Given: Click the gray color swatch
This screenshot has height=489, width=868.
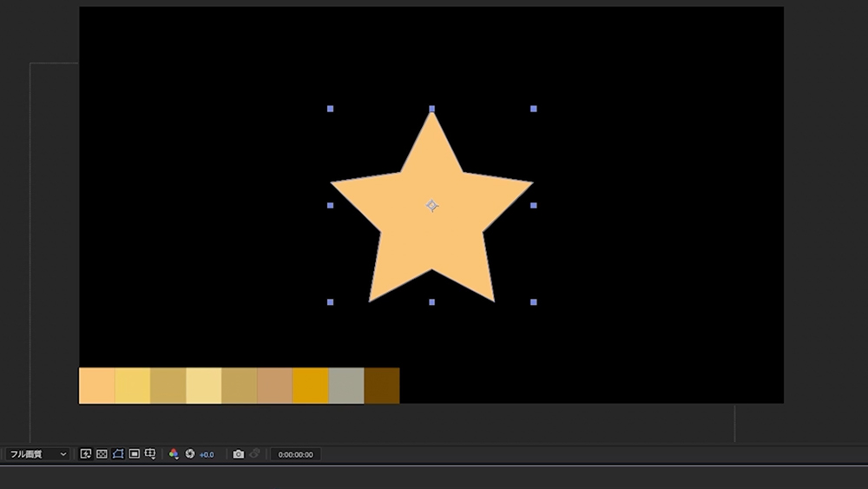Looking at the screenshot, I should pos(346,386).
